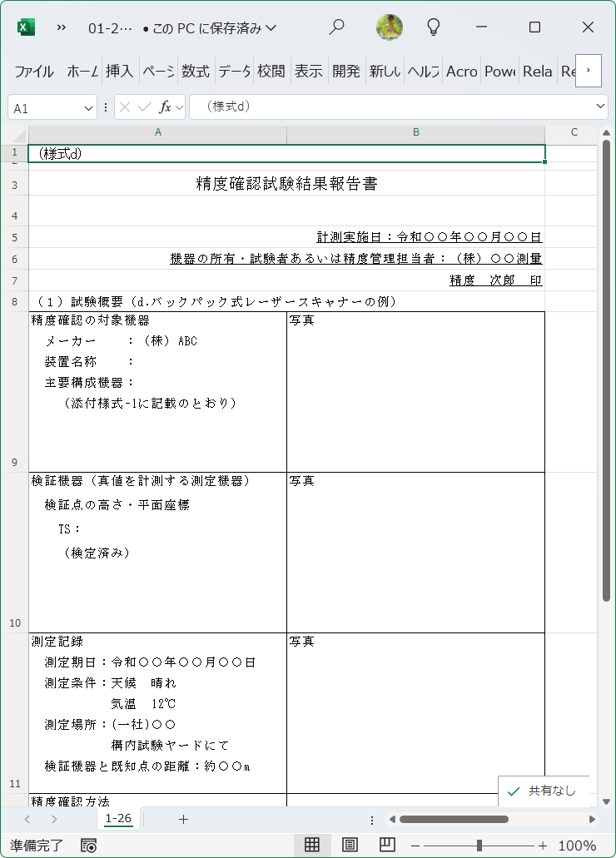The height and width of the screenshot is (858, 616).
Task: Click the title 精度確認試験結果報告書
Action: (286, 183)
